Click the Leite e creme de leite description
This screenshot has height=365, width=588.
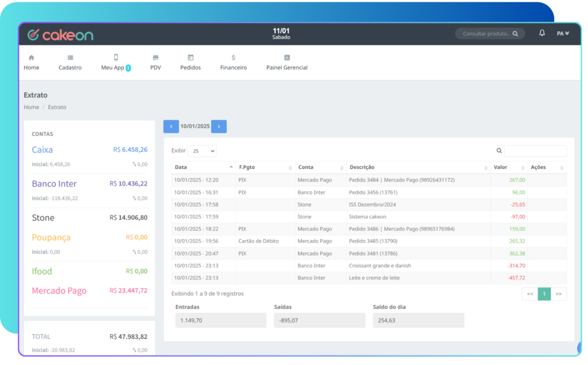point(374,278)
